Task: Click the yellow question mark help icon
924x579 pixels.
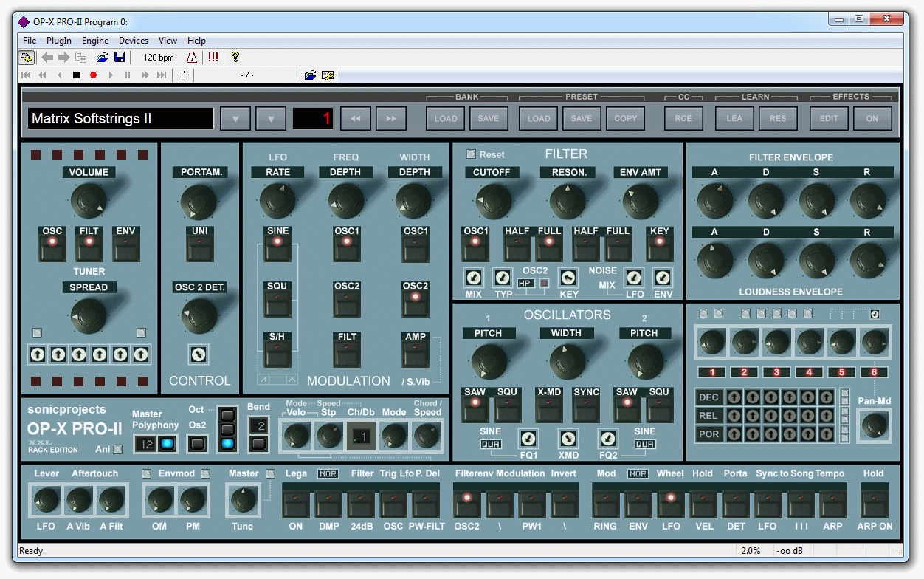Action: click(x=235, y=58)
